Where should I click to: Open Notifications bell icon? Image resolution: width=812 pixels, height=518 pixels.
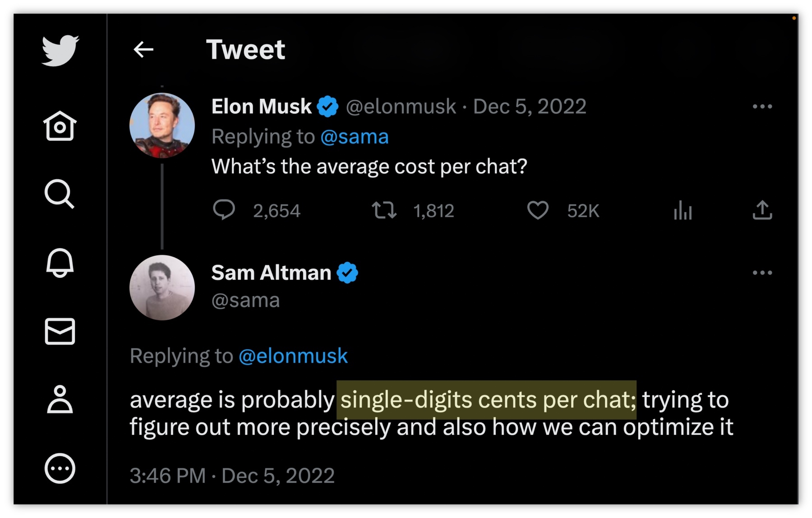coord(60,263)
